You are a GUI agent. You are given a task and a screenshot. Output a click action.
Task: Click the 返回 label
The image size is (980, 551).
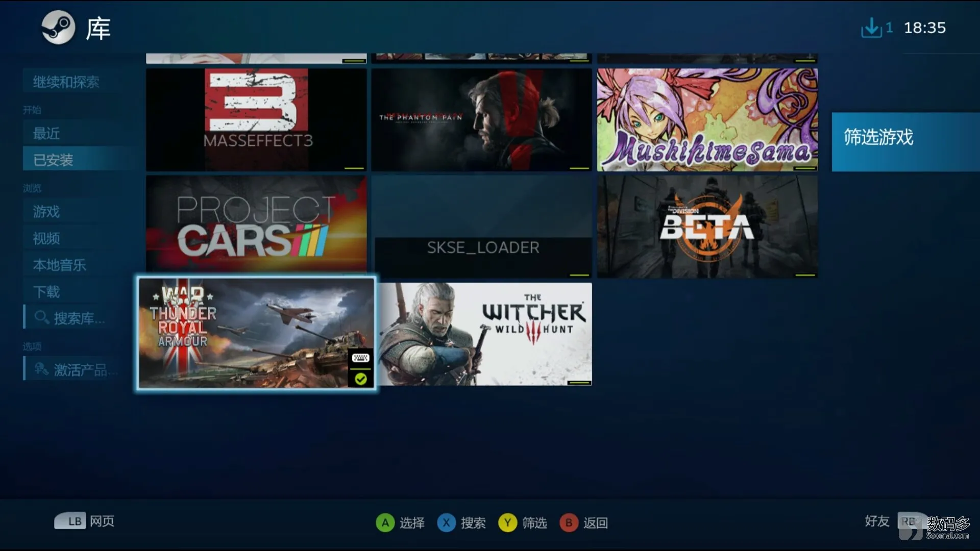[596, 523]
